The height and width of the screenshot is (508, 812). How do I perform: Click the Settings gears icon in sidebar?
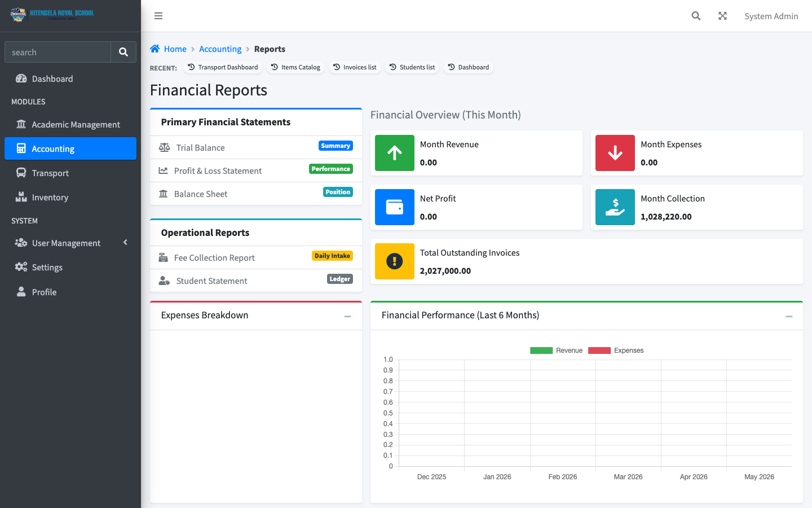click(21, 267)
